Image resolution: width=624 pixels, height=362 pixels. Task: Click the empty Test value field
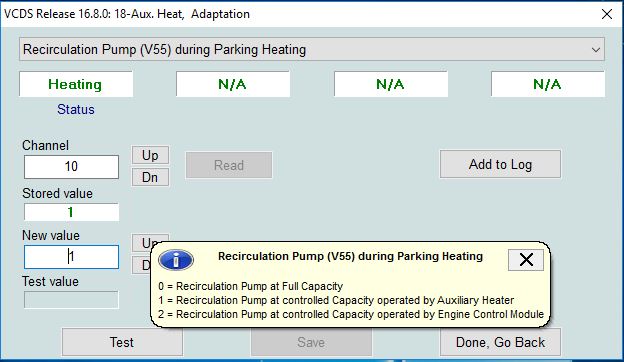[x=71, y=300]
